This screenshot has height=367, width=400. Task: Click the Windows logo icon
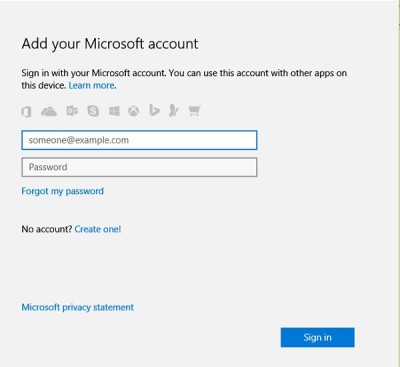click(114, 111)
